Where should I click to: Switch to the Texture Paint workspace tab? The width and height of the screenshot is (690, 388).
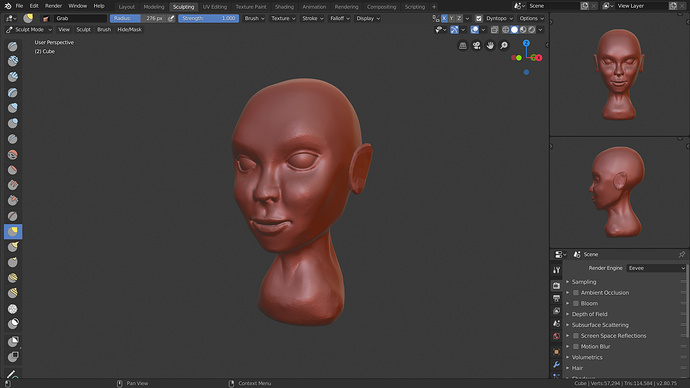(x=251, y=7)
